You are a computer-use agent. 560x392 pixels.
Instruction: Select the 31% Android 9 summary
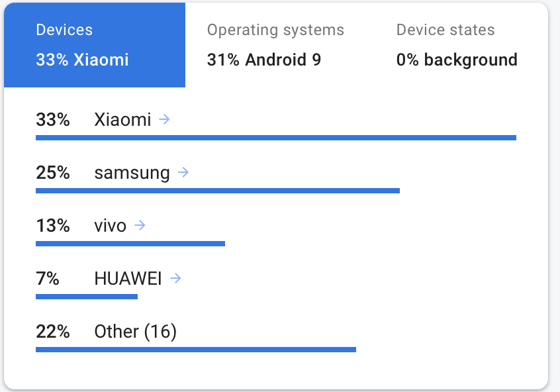[265, 60]
